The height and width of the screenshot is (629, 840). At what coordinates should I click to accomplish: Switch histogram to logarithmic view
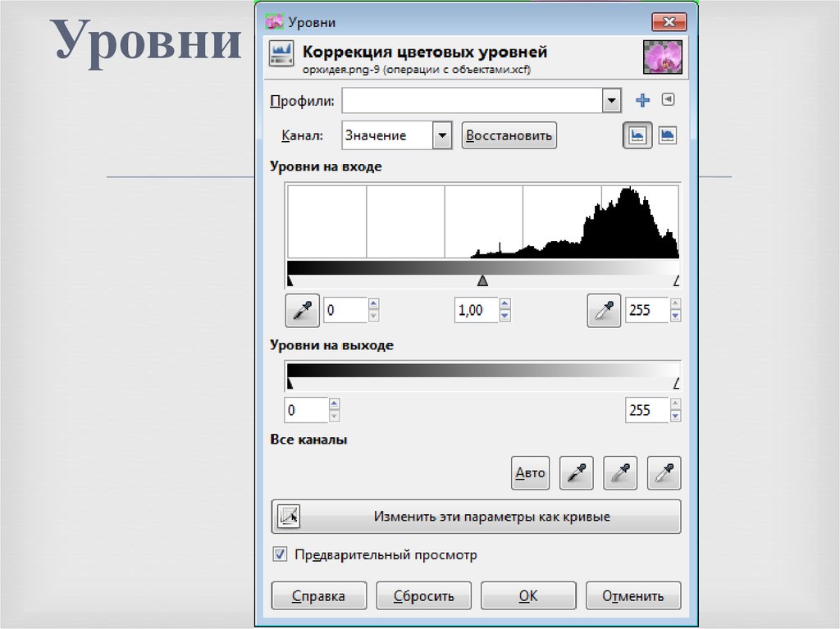[668, 135]
